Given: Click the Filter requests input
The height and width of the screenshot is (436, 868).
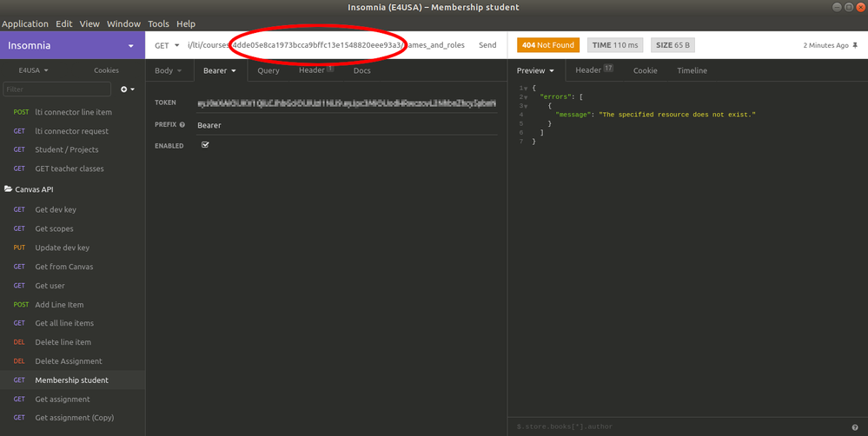Looking at the screenshot, I should (x=57, y=89).
